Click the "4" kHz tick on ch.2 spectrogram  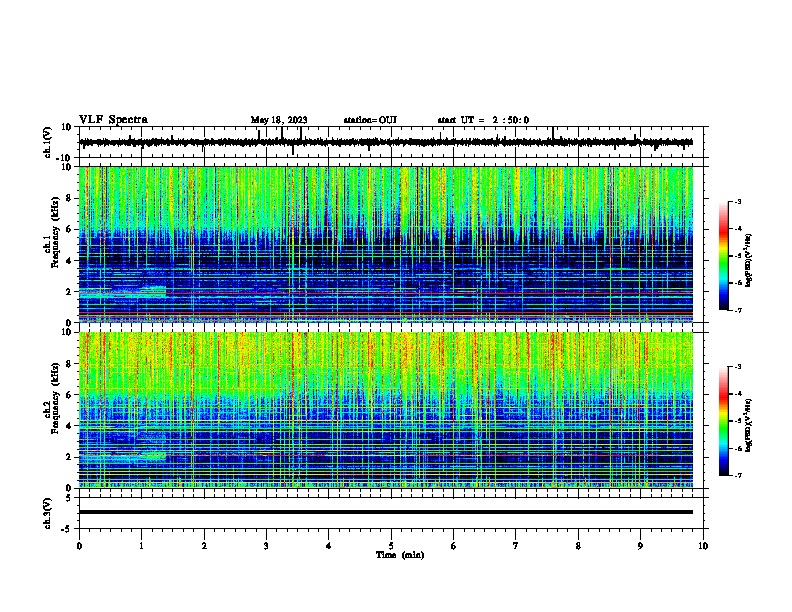click(69, 426)
